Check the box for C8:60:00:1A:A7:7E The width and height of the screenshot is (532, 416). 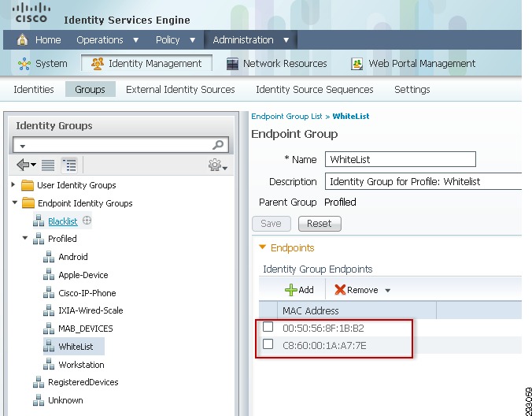[x=268, y=344]
